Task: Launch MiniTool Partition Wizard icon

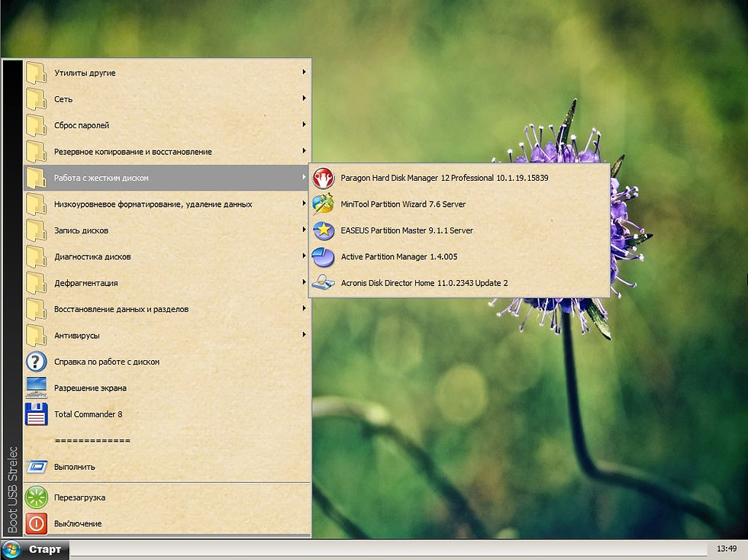Action: [x=324, y=204]
